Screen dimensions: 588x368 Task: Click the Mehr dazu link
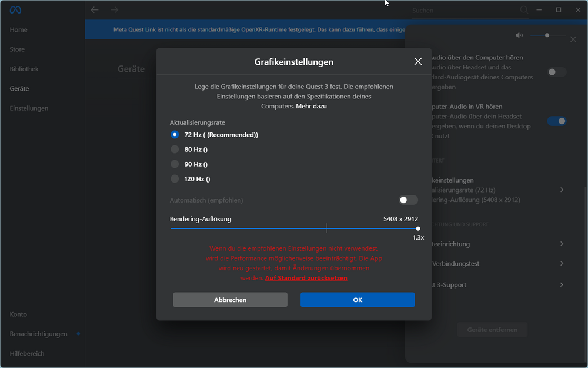(x=311, y=106)
